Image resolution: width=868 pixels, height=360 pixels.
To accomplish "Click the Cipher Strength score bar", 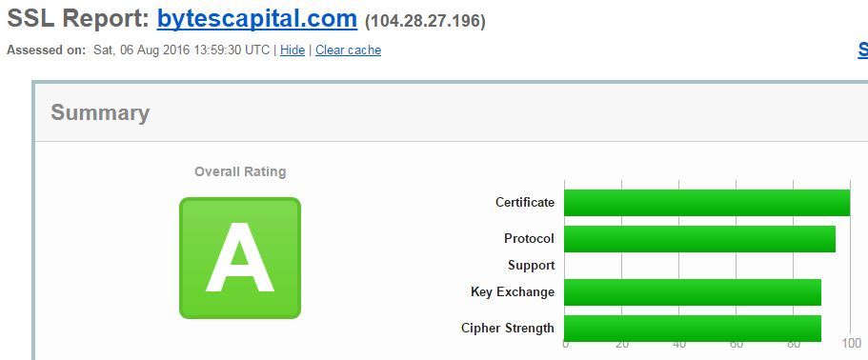I will (693, 329).
